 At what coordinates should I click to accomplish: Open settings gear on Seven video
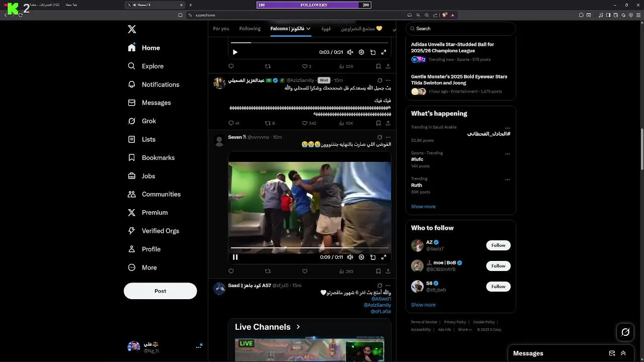361,257
